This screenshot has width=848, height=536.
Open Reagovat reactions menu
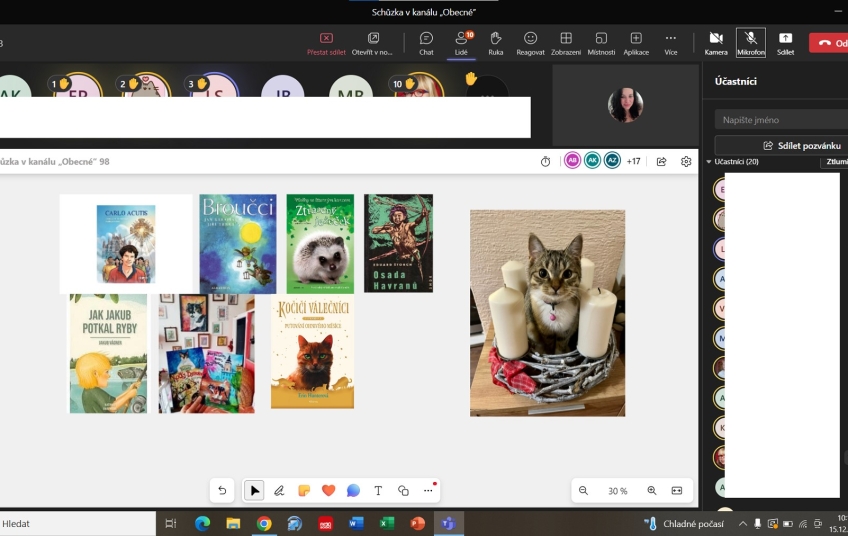tap(530, 43)
